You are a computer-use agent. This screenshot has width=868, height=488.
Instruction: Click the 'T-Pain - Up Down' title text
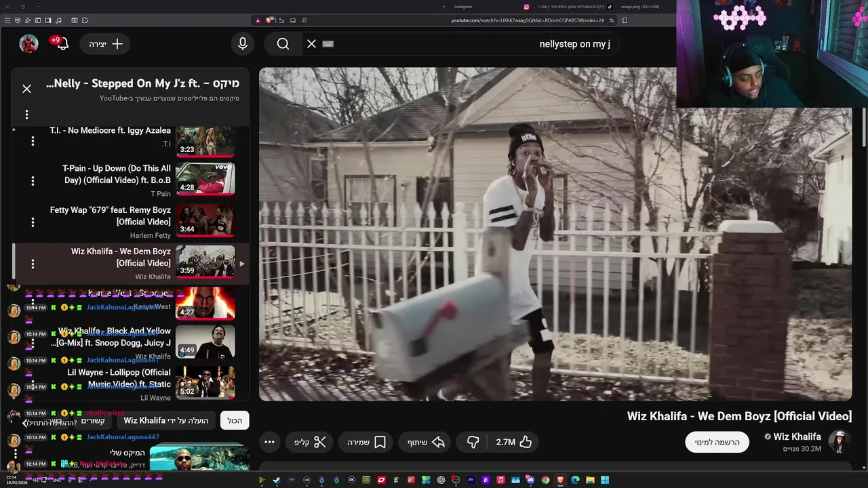point(117,174)
